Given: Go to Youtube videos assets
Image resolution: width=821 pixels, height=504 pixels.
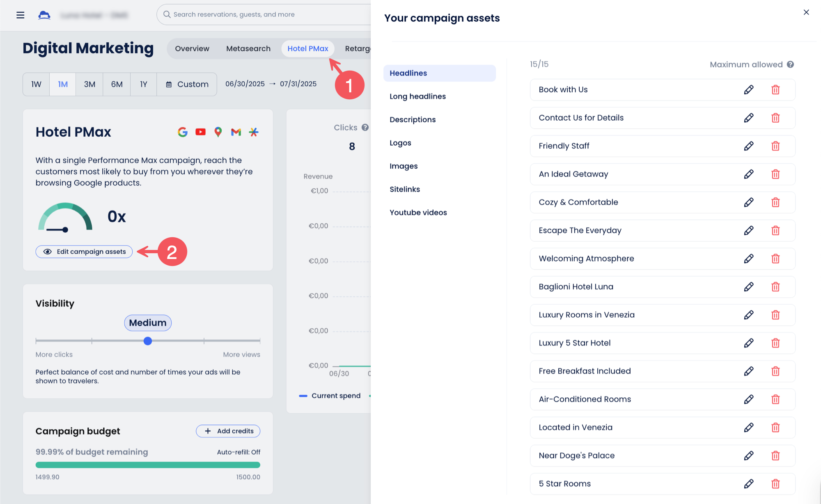Looking at the screenshot, I should pos(418,213).
